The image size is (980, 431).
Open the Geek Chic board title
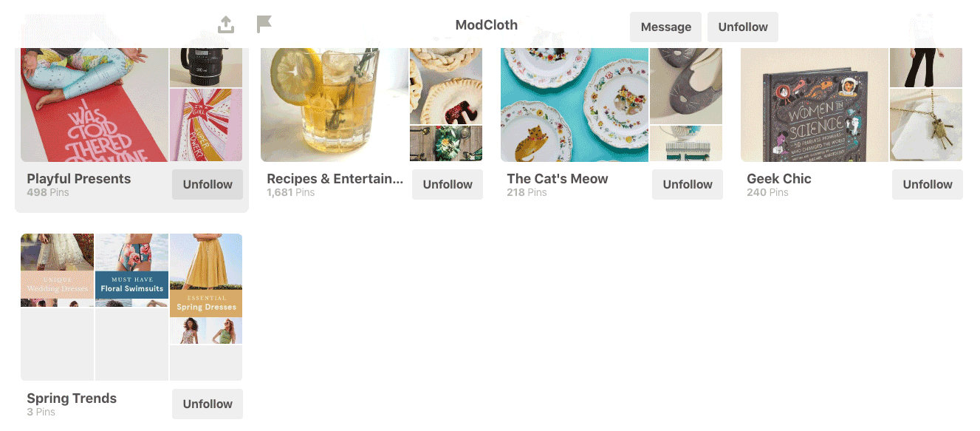pyautogui.click(x=779, y=179)
